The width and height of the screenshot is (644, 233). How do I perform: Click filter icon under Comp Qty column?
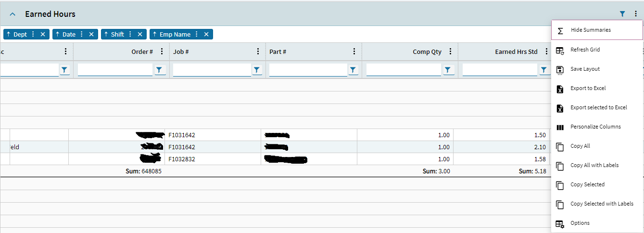click(448, 70)
